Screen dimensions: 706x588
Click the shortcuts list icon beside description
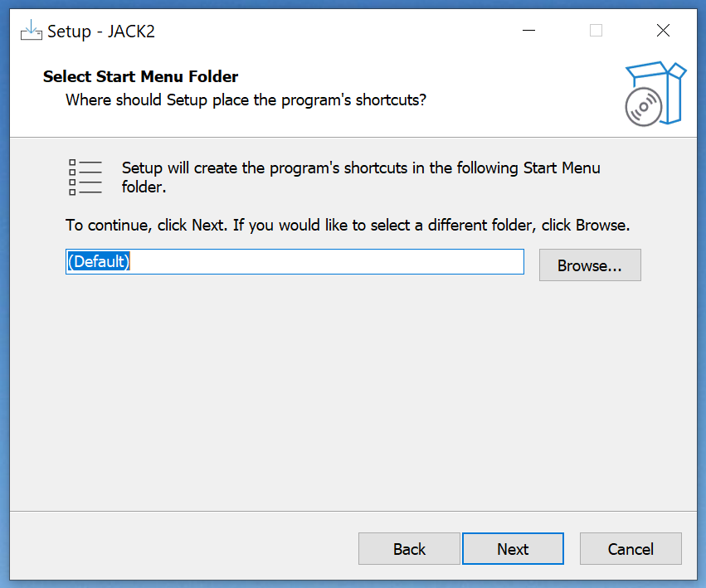85,177
